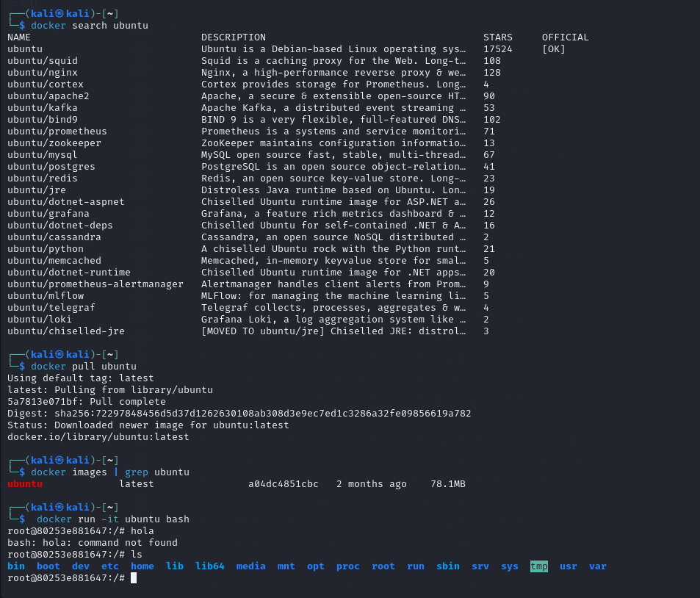
Task: Click the highlighted tmp directory in ls output
Action: click(x=539, y=566)
